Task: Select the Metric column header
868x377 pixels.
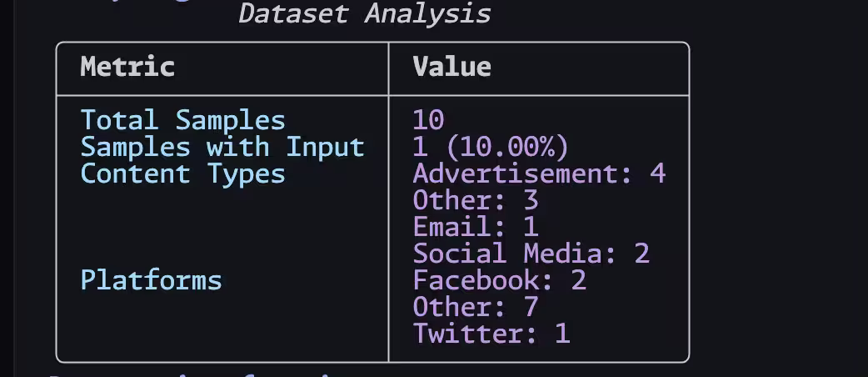Action: pos(127,67)
